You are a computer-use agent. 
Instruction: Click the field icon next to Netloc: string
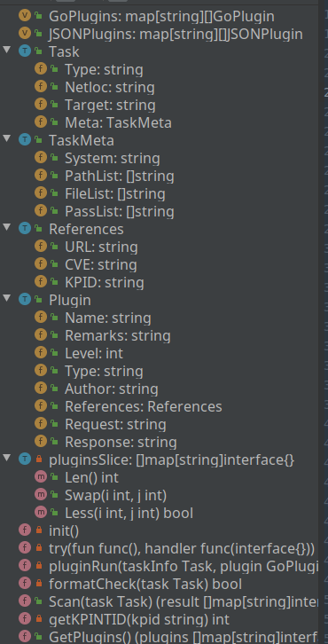41,87
